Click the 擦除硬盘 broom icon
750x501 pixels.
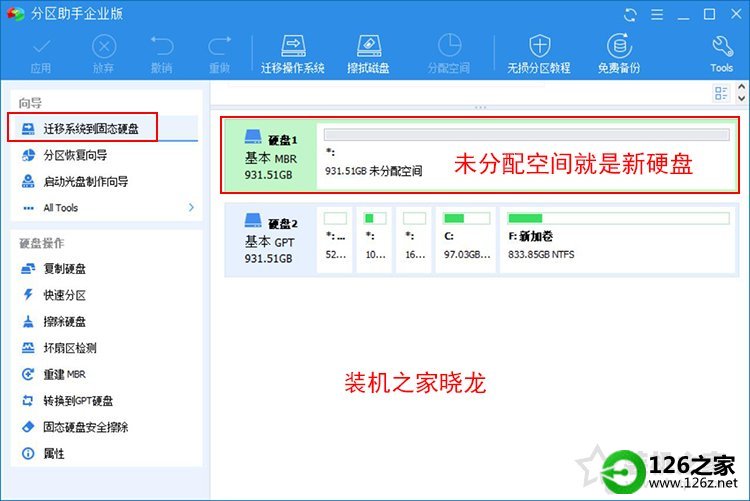point(28,321)
